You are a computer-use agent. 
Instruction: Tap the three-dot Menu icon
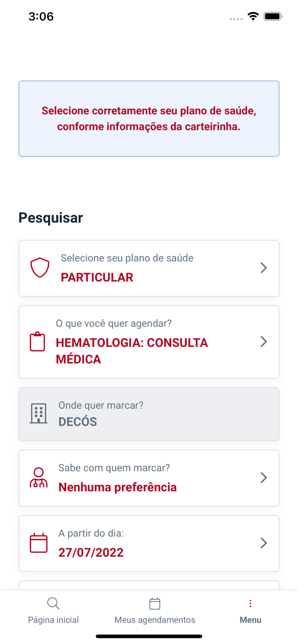250,603
